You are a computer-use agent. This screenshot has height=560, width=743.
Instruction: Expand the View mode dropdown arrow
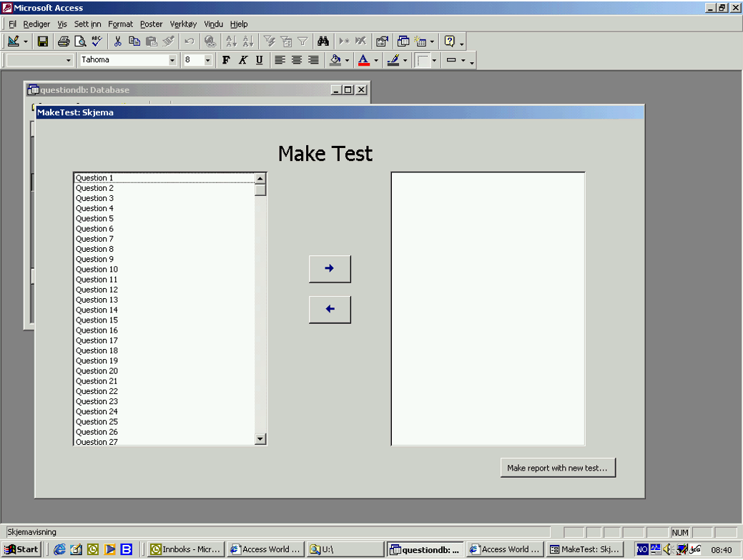(x=26, y=41)
